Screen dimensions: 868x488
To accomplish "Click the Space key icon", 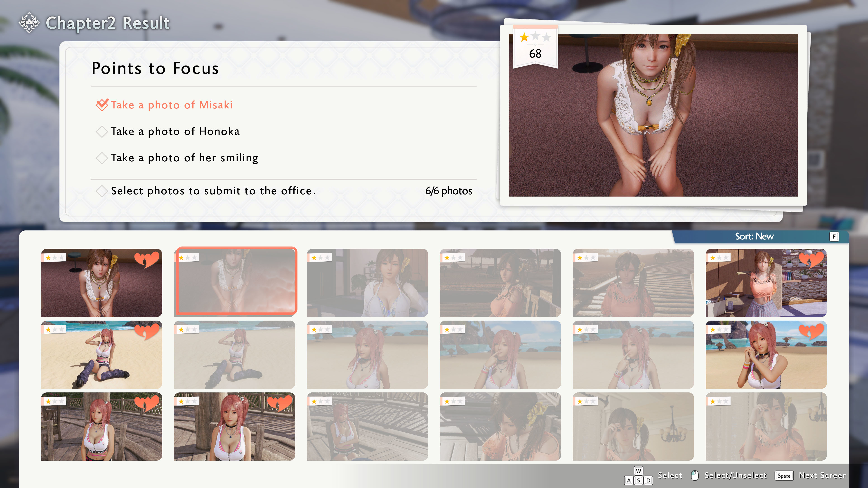I will [784, 476].
